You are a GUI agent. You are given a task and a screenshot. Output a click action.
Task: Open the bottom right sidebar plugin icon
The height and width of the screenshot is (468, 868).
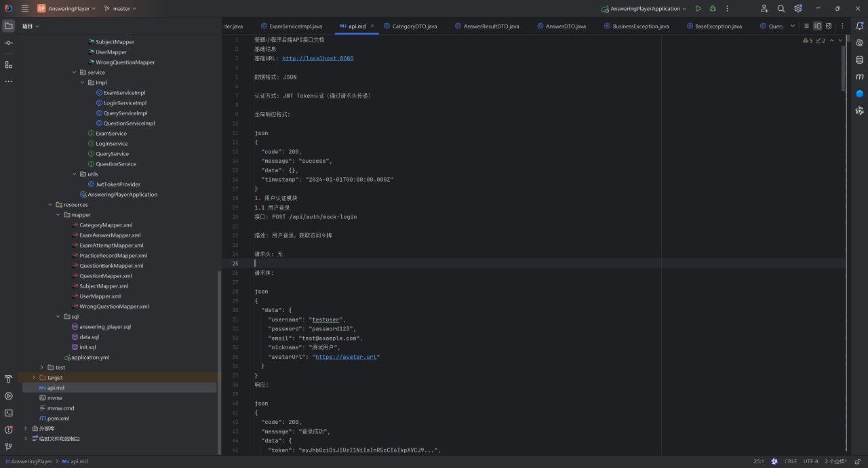coord(860,111)
